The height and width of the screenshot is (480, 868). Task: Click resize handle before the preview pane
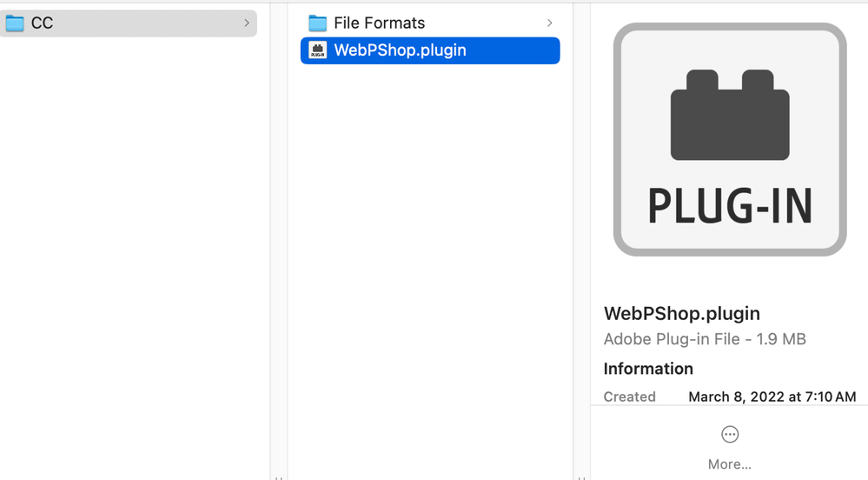581,477
